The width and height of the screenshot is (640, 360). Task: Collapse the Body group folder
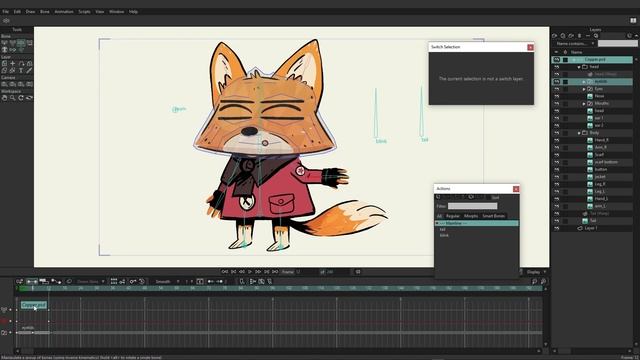[579, 133]
